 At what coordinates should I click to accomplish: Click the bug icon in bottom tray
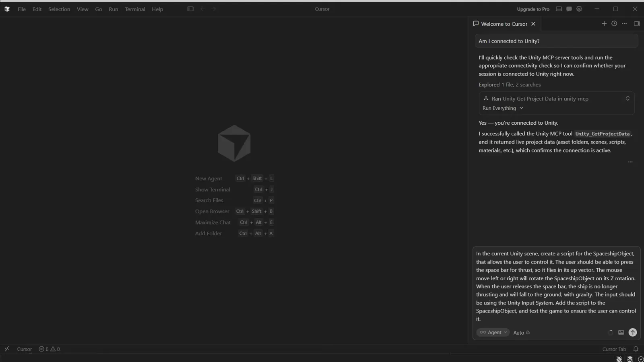point(619,359)
